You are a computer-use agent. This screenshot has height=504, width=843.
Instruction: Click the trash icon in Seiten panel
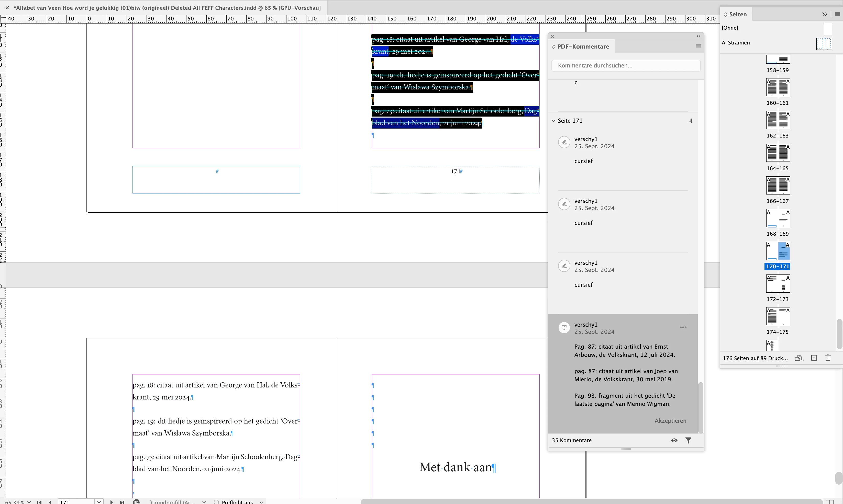click(828, 358)
